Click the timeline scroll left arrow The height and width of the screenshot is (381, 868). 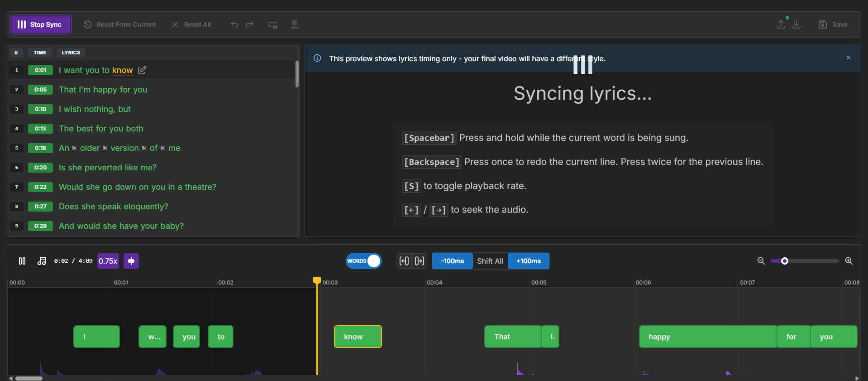pyautogui.click(x=11, y=378)
